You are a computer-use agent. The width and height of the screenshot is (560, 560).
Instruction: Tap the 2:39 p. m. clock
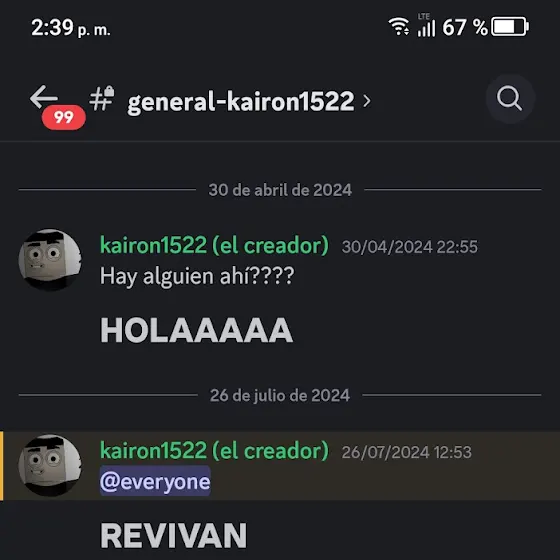tap(71, 28)
